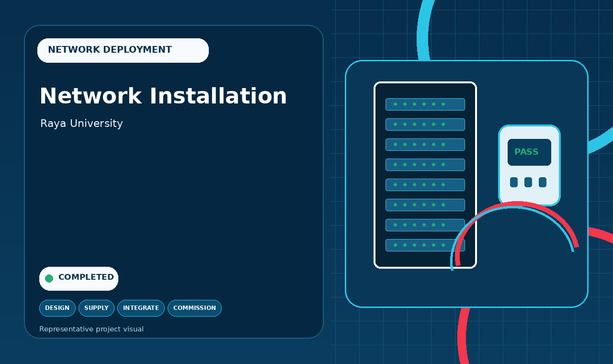The width and height of the screenshot is (613, 364).
Task: Click the Raya University subtitle
Action: coord(81,124)
